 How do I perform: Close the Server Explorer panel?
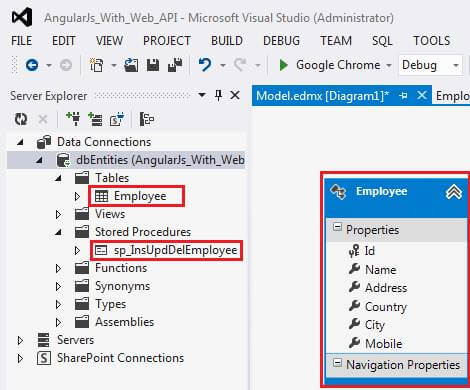pos(235,96)
